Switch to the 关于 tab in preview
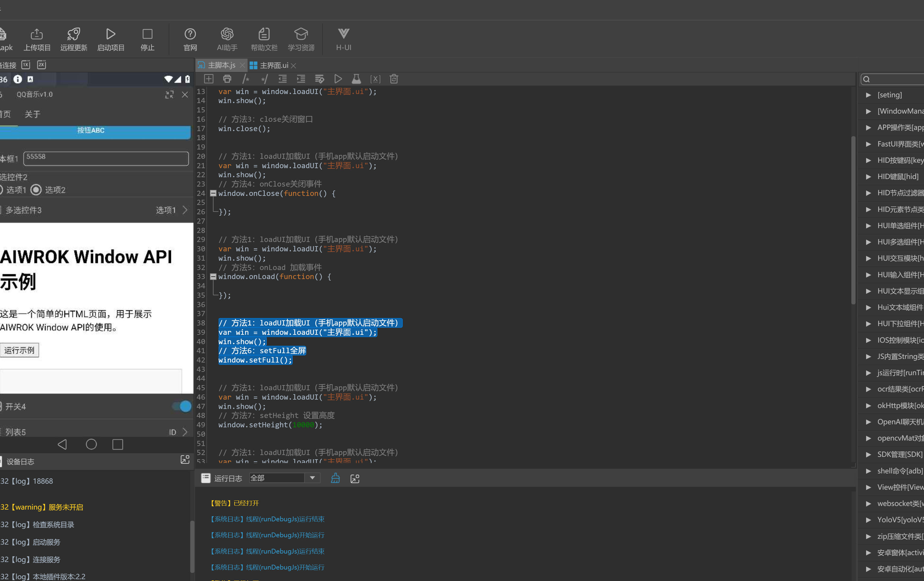The width and height of the screenshot is (924, 581). pos(32,114)
